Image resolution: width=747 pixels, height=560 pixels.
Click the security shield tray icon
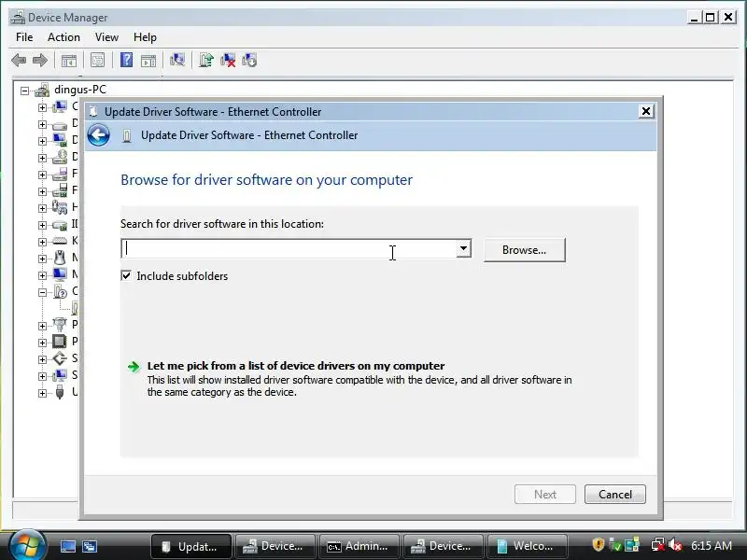(x=599, y=544)
